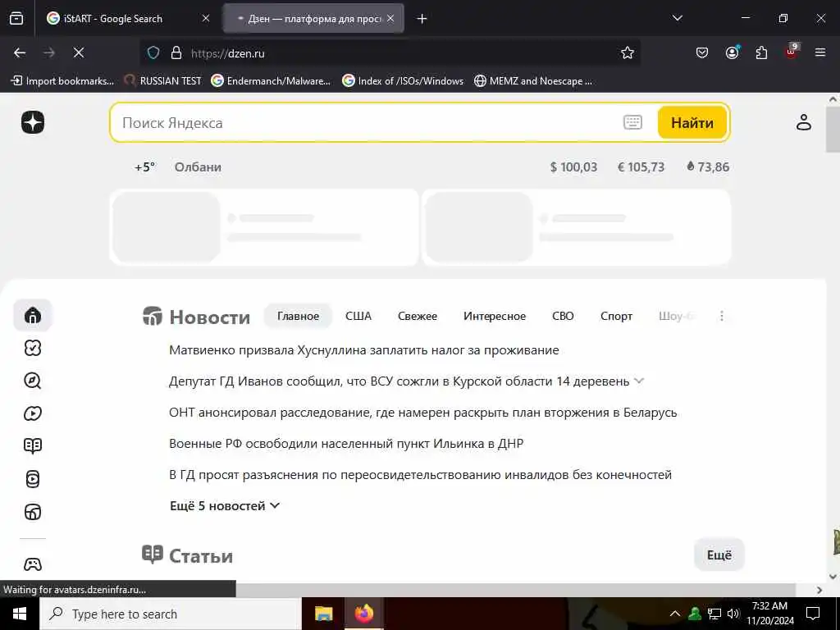Open Firefox View icon at tab bar start

[16, 19]
